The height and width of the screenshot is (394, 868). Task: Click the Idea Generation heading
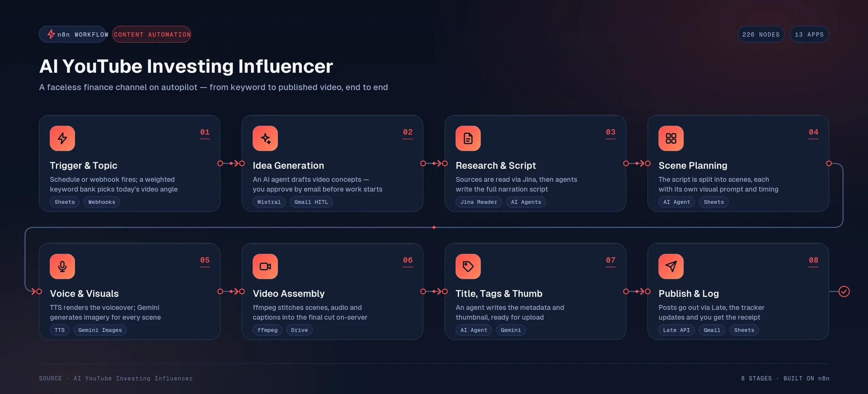point(288,166)
